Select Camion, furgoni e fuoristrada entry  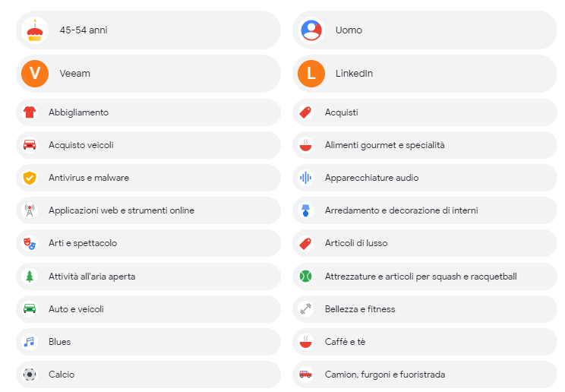point(425,375)
